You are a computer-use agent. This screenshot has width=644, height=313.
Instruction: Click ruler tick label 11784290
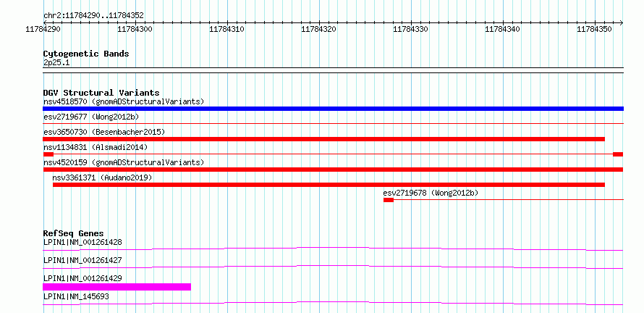43,29
